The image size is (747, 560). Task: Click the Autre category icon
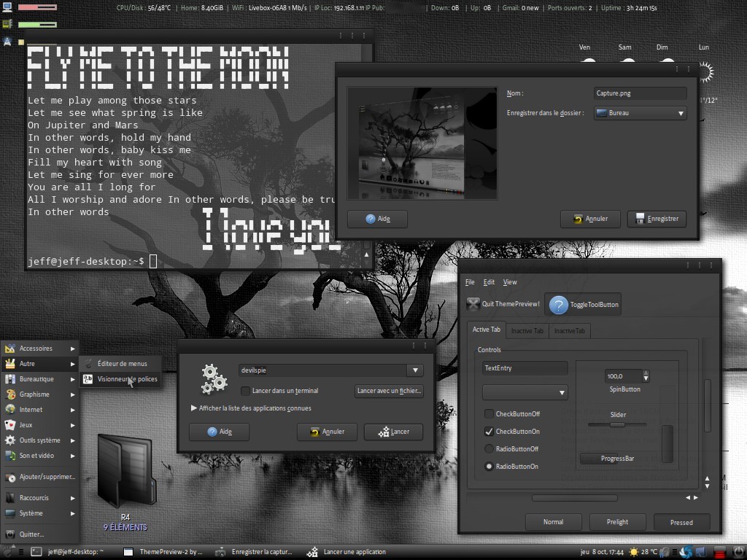pos(10,364)
